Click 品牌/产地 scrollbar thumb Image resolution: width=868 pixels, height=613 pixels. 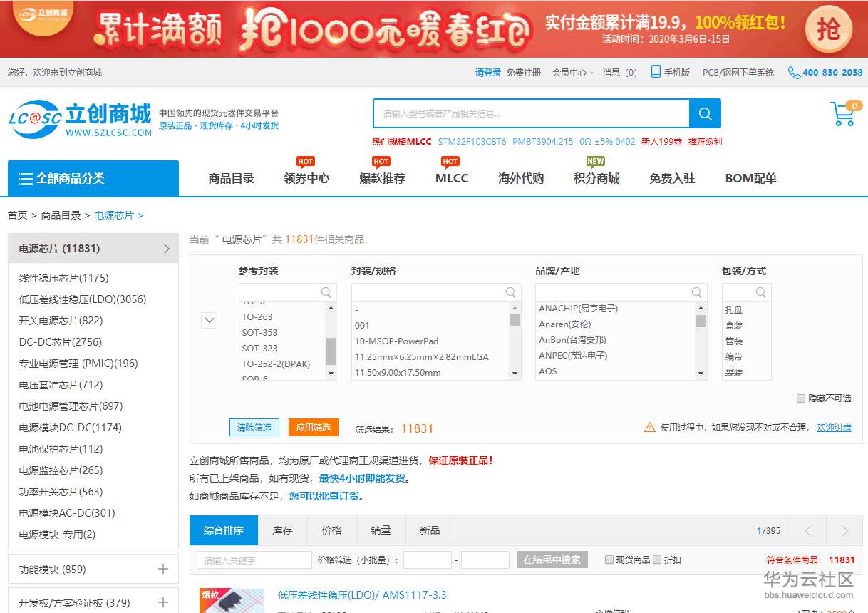click(x=701, y=321)
